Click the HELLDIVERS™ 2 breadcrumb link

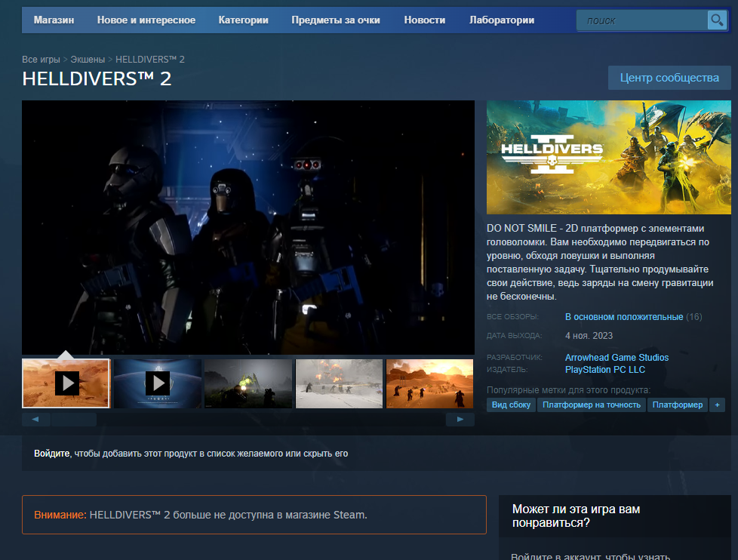150,60
